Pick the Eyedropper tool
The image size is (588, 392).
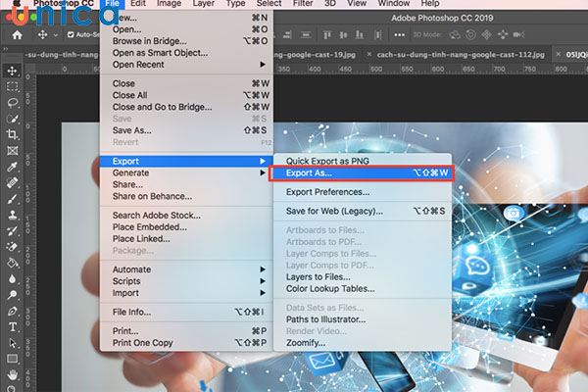tap(13, 167)
